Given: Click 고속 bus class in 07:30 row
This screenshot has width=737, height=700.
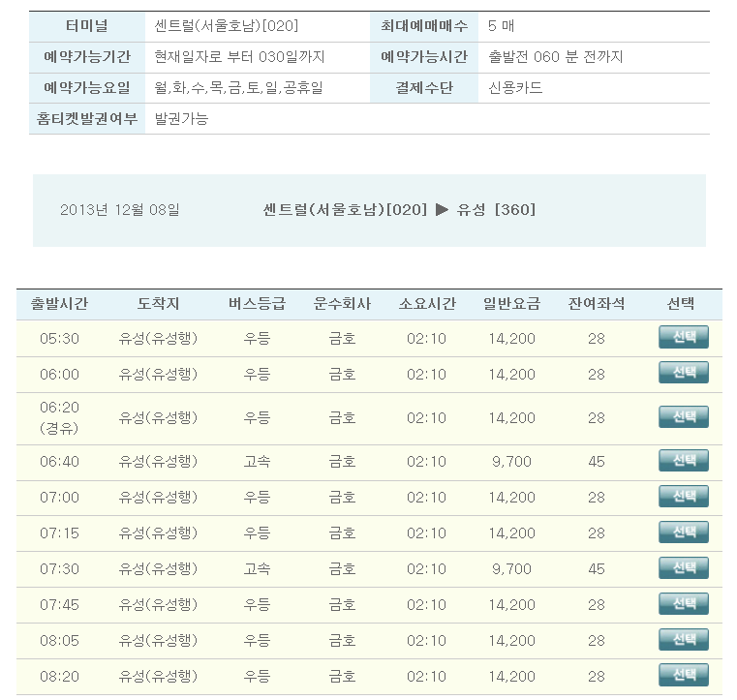Looking at the screenshot, I should point(257,569).
